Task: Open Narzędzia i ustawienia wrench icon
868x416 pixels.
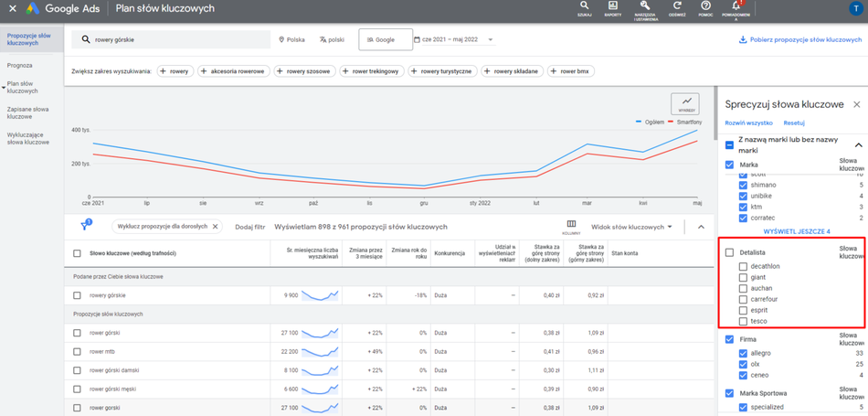Action: [645, 7]
